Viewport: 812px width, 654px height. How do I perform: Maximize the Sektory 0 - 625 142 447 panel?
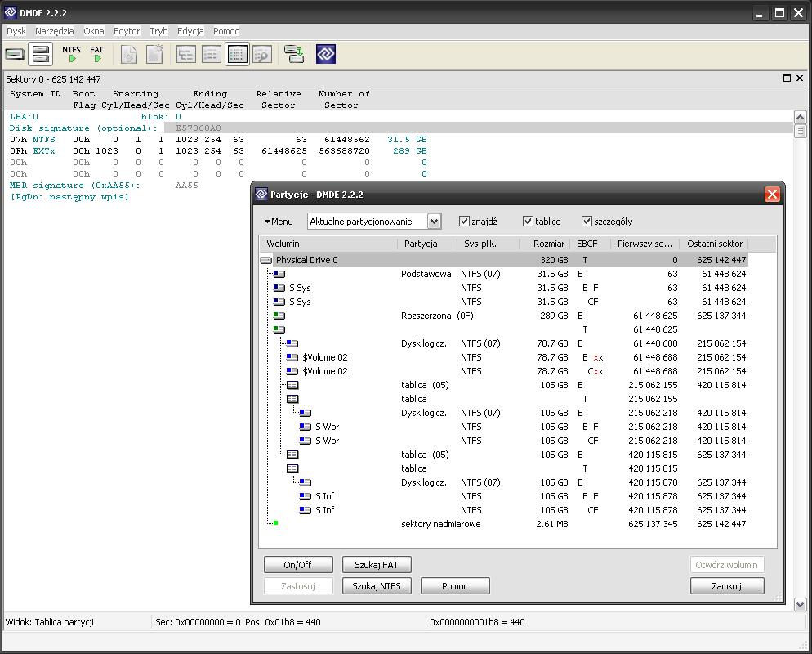click(787, 78)
